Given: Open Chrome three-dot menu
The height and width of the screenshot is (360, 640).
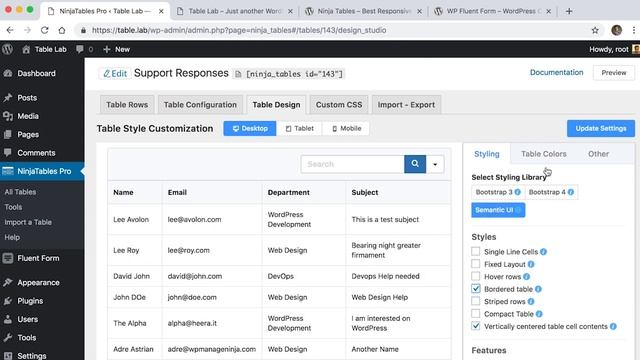Looking at the screenshot, I should 634,30.
